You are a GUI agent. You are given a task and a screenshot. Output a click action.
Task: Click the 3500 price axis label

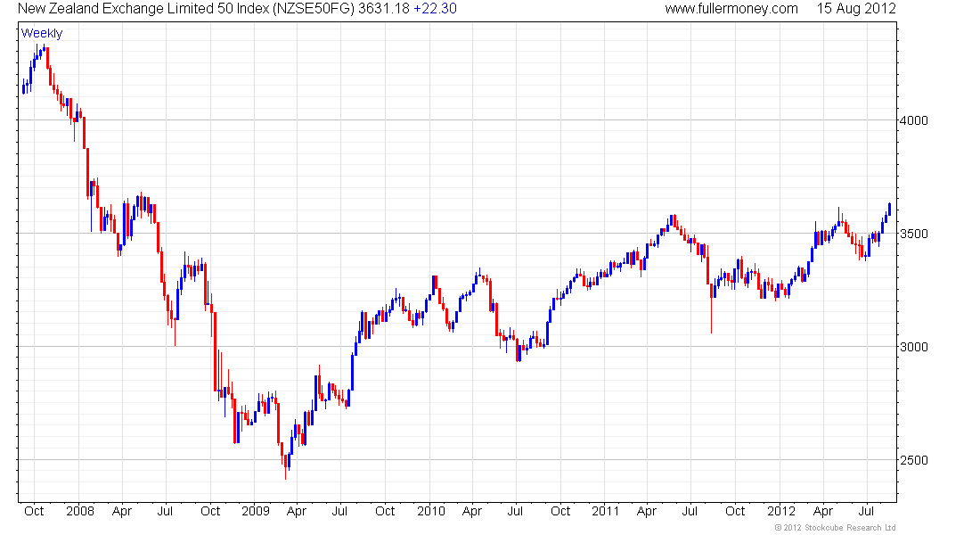(914, 234)
